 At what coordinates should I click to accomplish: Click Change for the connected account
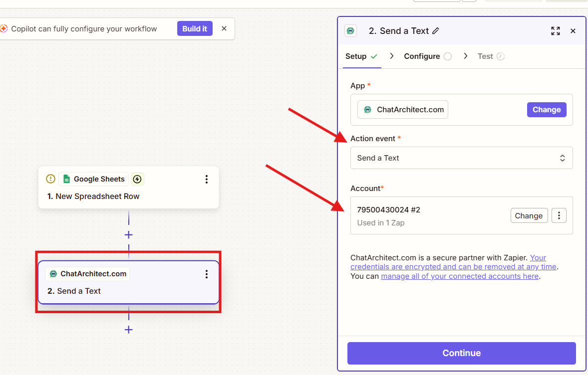click(529, 216)
